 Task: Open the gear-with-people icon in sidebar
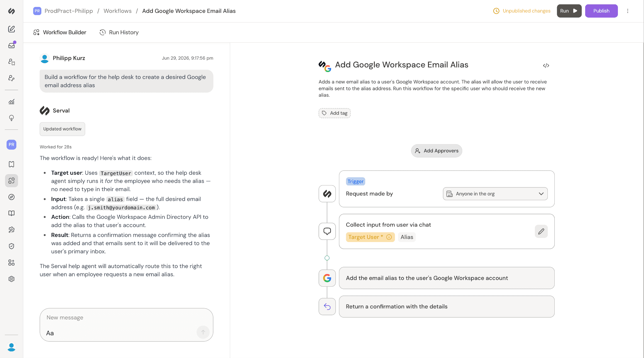tap(11, 230)
